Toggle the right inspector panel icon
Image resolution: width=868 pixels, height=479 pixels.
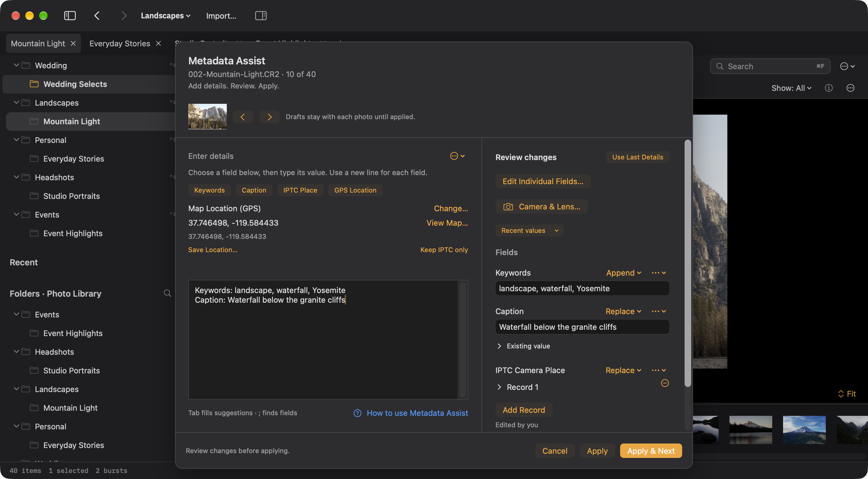tap(261, 15)
